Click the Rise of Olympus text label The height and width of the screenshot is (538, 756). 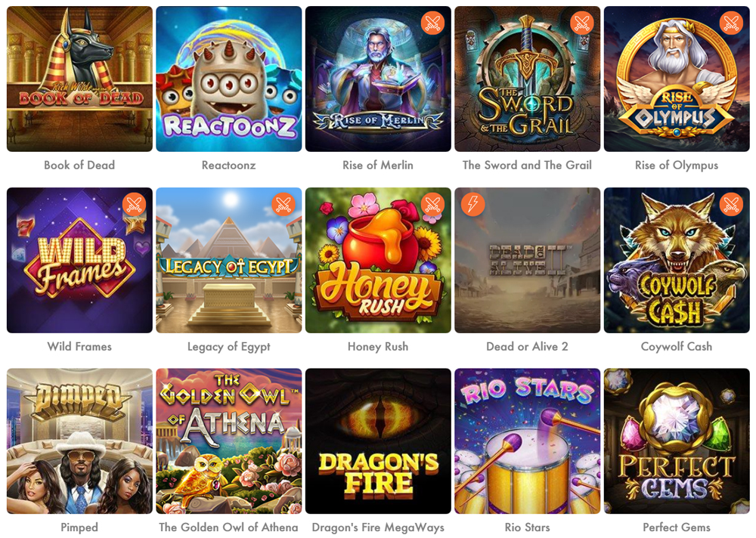point(677,165)
